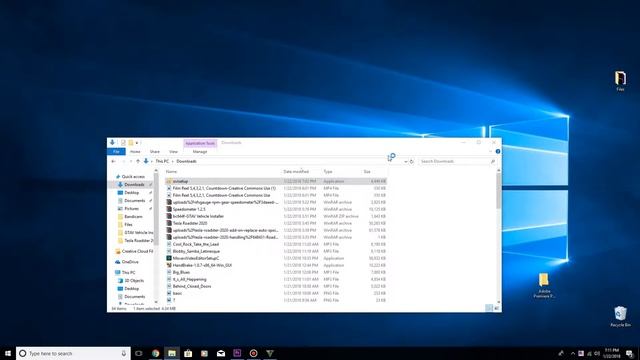Expand the ribbon with the chevron button
The image size is (640, 360).
tap(491, 151)
